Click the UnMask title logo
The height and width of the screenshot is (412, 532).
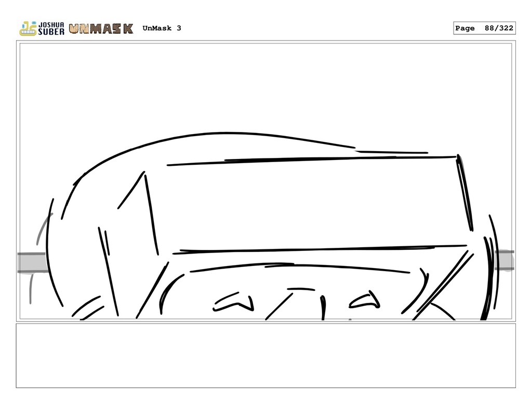[101, 29]
